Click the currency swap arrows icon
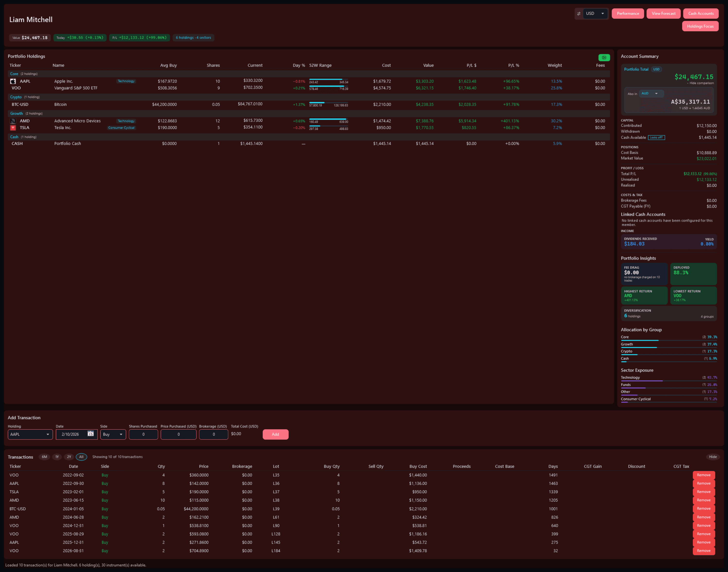Viewport: 728px width, 572px height. click(x=579, y=14)
